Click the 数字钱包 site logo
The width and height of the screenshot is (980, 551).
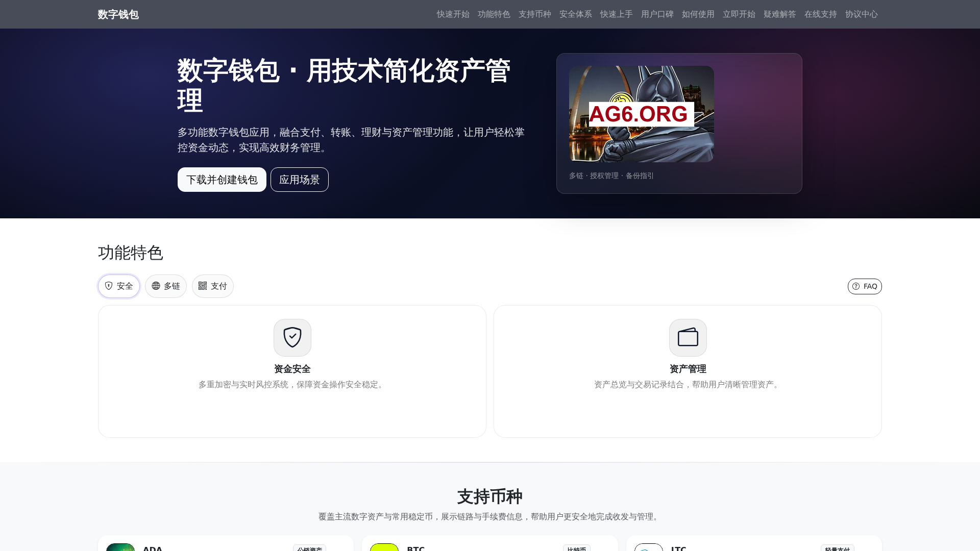tap(118, 14)
